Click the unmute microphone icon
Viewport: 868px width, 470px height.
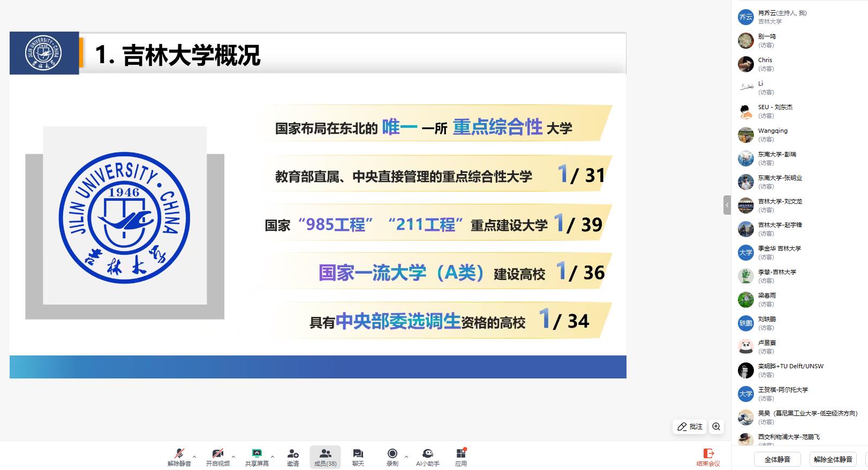[x=179, y=454]
